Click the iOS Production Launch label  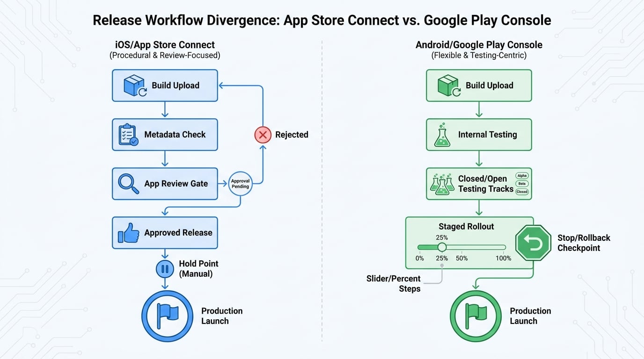coord(222,316)
